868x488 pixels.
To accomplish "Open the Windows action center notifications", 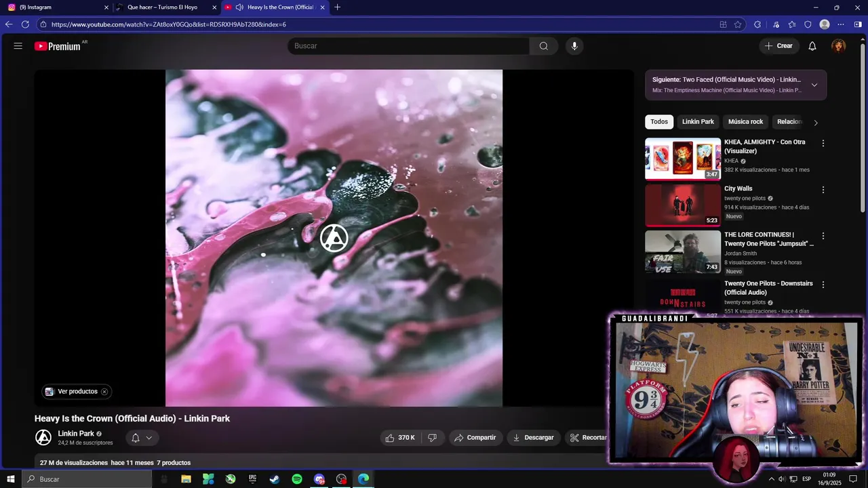I will 853,479.
